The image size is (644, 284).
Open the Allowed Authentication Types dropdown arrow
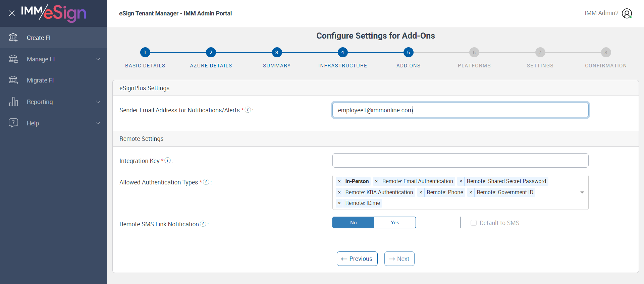click(582, 192)
